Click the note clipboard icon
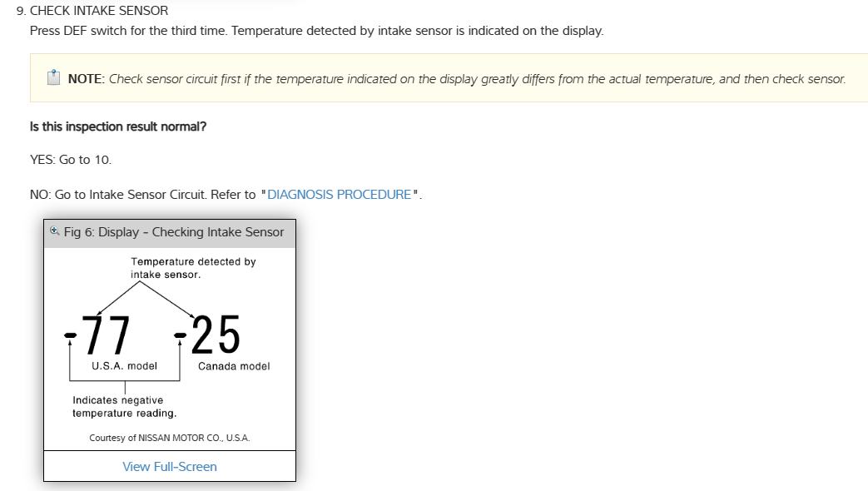This screenshot has width=868, height=491. coord(53,78)
